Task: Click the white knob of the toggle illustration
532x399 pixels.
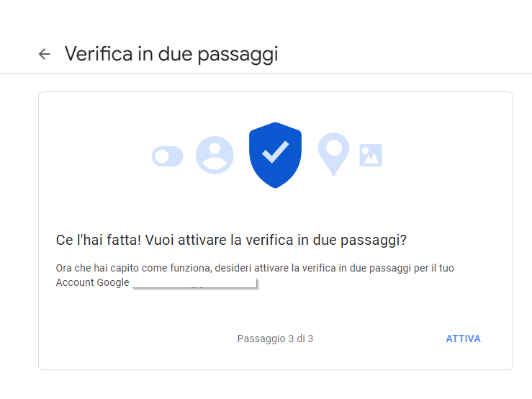Action: [x=162, y=156]
